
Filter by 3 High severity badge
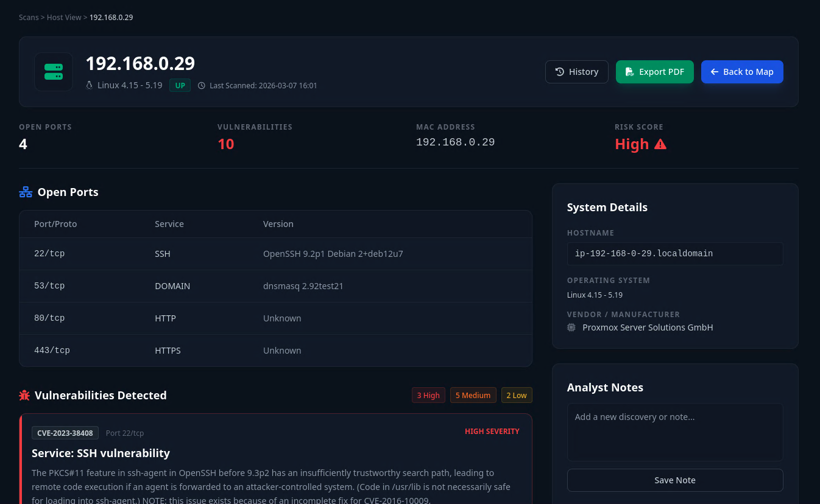point(428,395)
